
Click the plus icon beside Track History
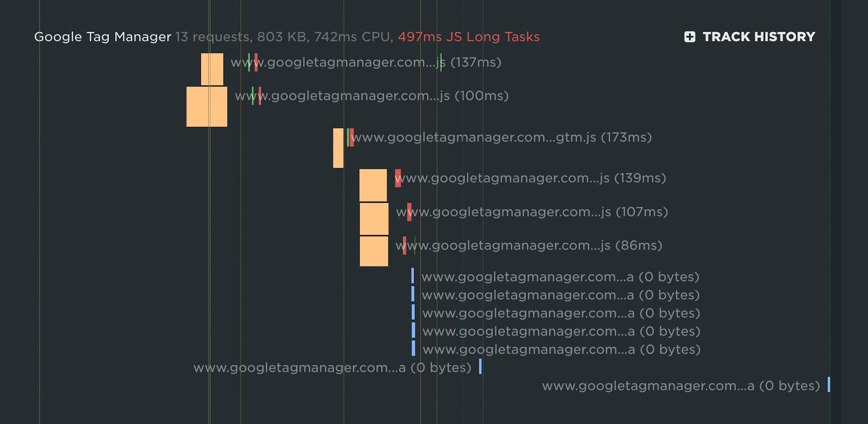click(x=690, y=37)
